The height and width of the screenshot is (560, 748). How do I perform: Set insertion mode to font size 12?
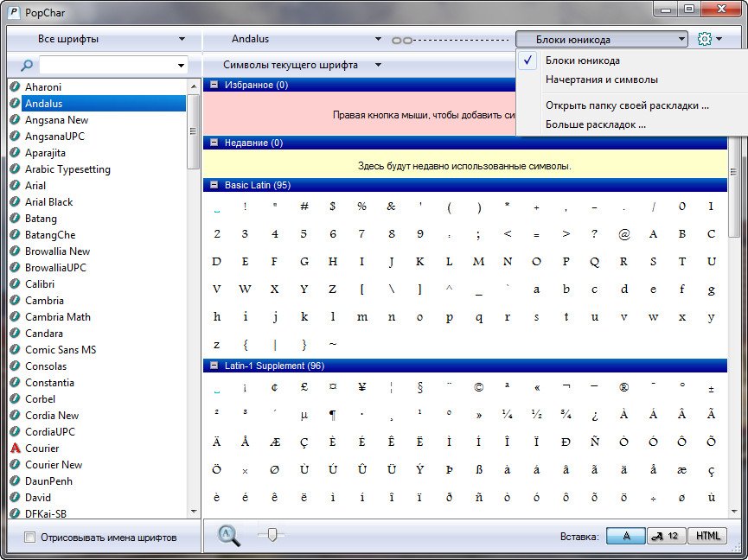[667, 536]
